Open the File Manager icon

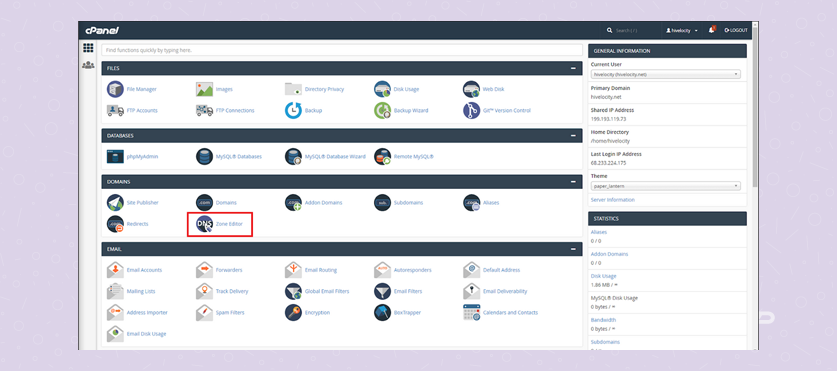pos(115,89)
